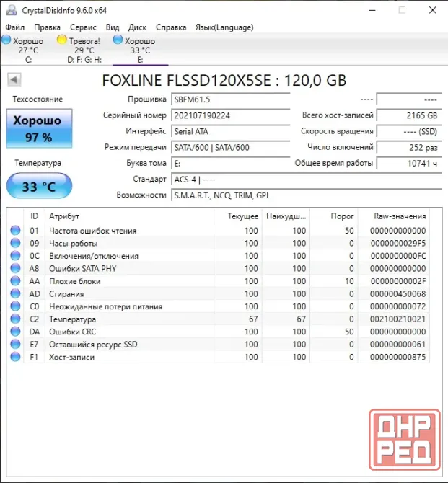Click status dot for attribute F1 Хост-записи
This screenshot has height=483, width=448.
[x=15, y=357]
